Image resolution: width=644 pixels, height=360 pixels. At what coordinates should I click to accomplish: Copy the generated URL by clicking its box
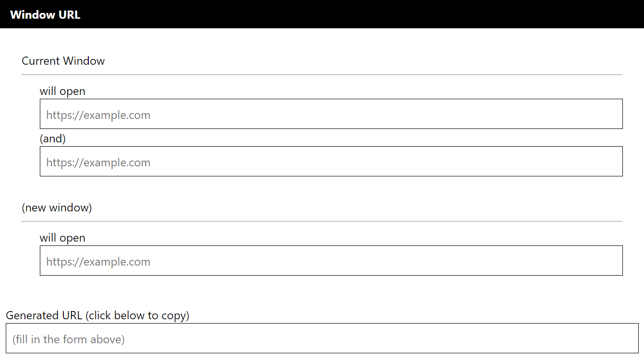[x=322, y=338]
